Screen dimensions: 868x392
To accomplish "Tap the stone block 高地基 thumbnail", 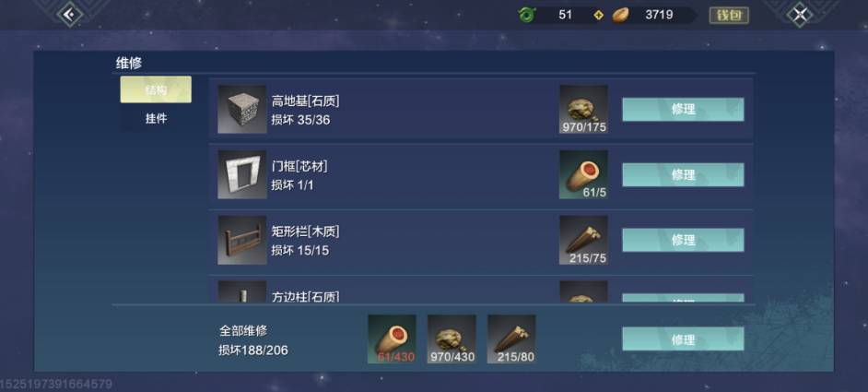I will pyautogui.click(x=242, y=109).
